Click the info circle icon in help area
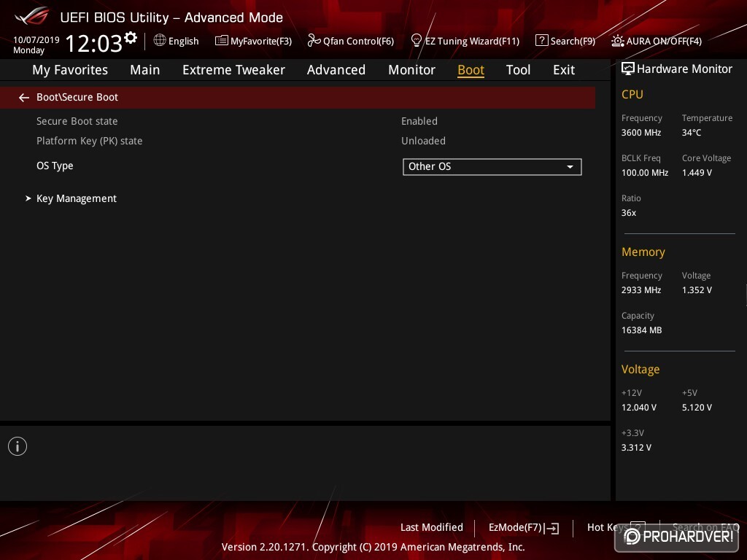The height and width of the screenshot is (560, 747). tap(18, 446)
